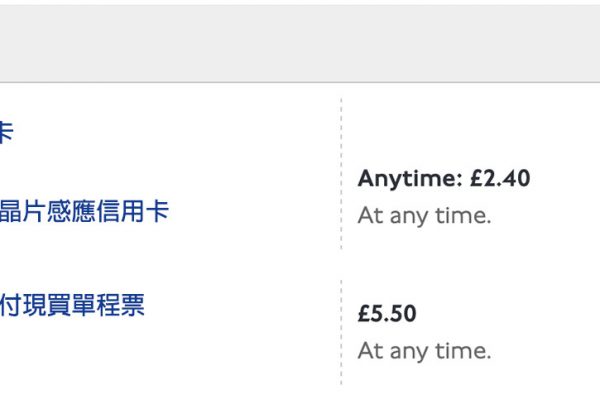Click the word "Anytime:" in fare heading
The width and height of the screenshot is (600, 400).
(x=408, y=179)
